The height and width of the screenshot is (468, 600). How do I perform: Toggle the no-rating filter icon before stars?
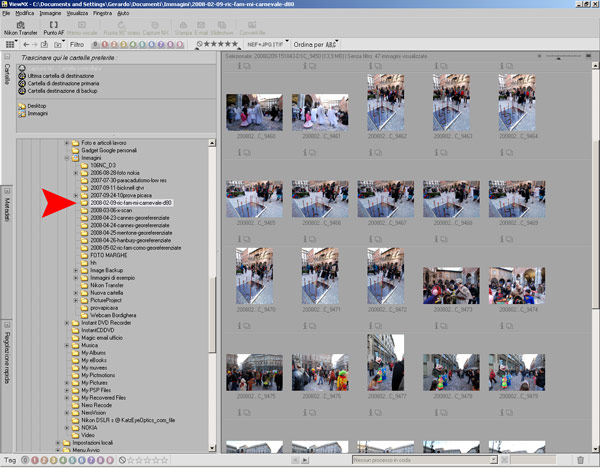(x=199, y=44)
